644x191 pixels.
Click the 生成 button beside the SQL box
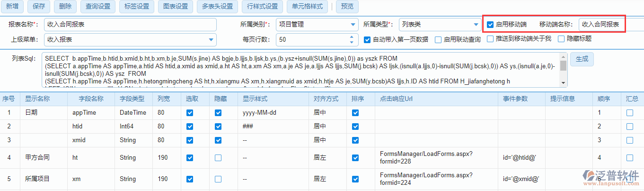(x=582, y=59)
